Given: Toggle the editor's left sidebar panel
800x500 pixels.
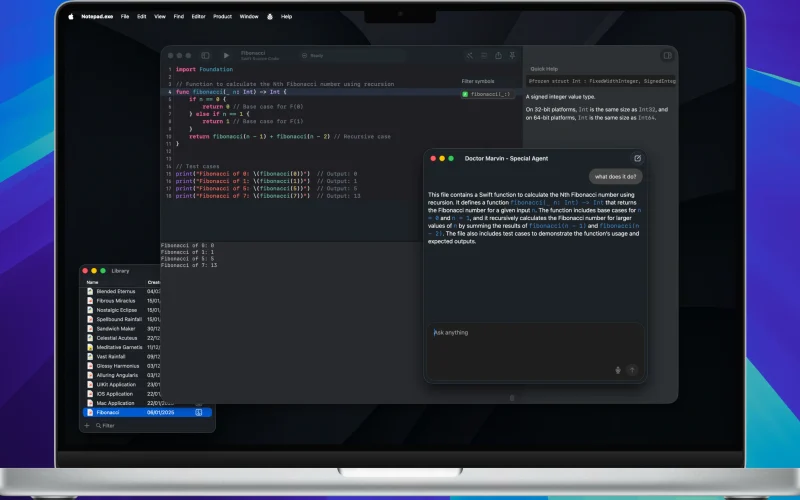Looking at the screenshot, I should pyautogui.click(x=205, y=56).
